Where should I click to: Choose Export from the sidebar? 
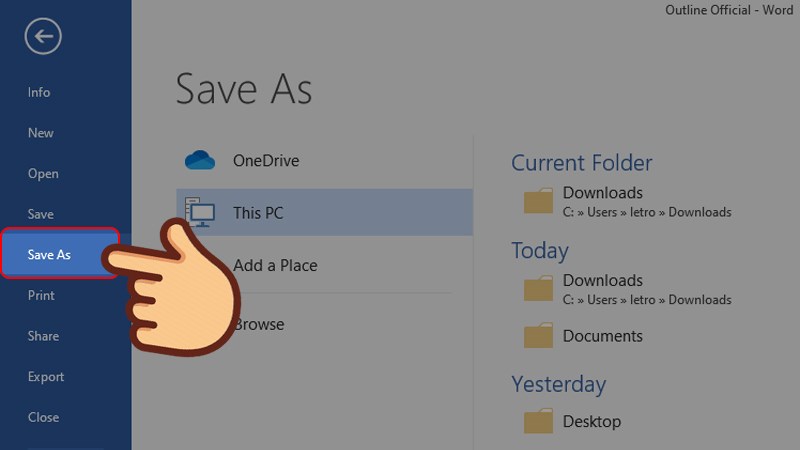click(46, 377)
